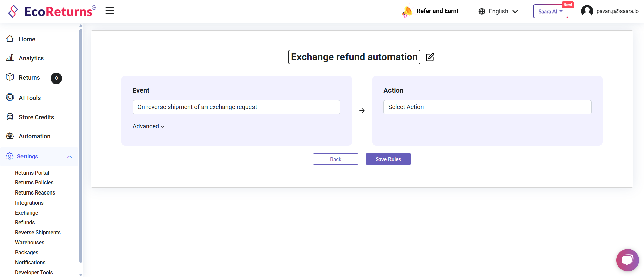The height and width of the screenshot is (277, 644).
Task: Open Automation in the sidebar
Action: point(35,136)
